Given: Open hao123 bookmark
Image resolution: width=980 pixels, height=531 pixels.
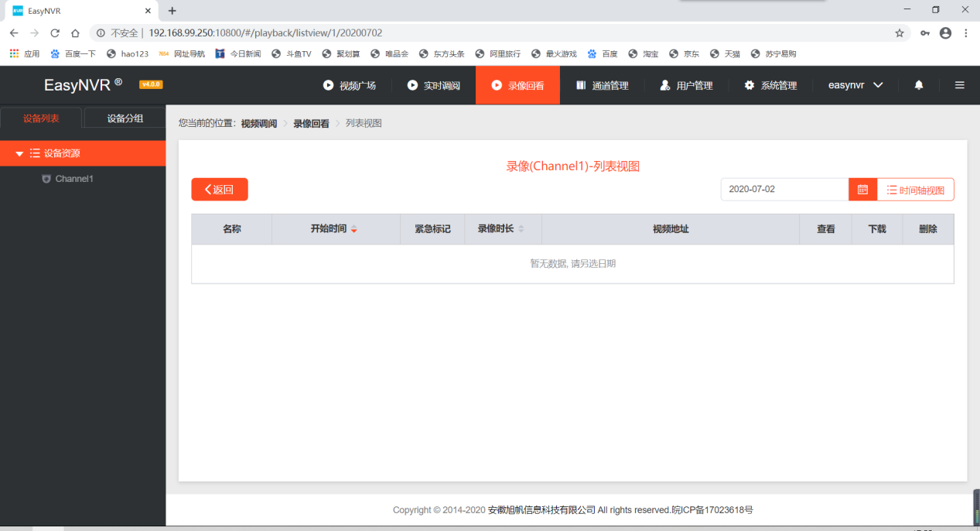Looking at the screenshot, I should click(x=127, y=54).
